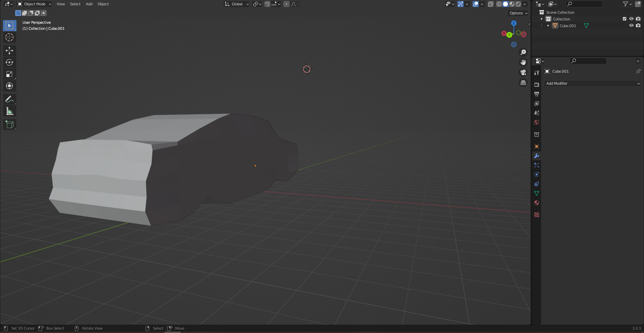
Task: Open the pivot point dropdown
Action: coord(257,4)
